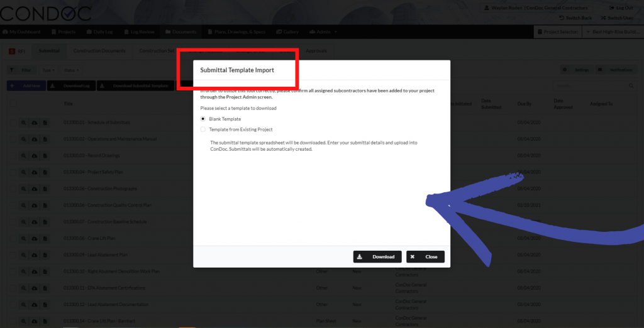
Task: Open the Gallery menu item
Action: (x=287, y=31)
